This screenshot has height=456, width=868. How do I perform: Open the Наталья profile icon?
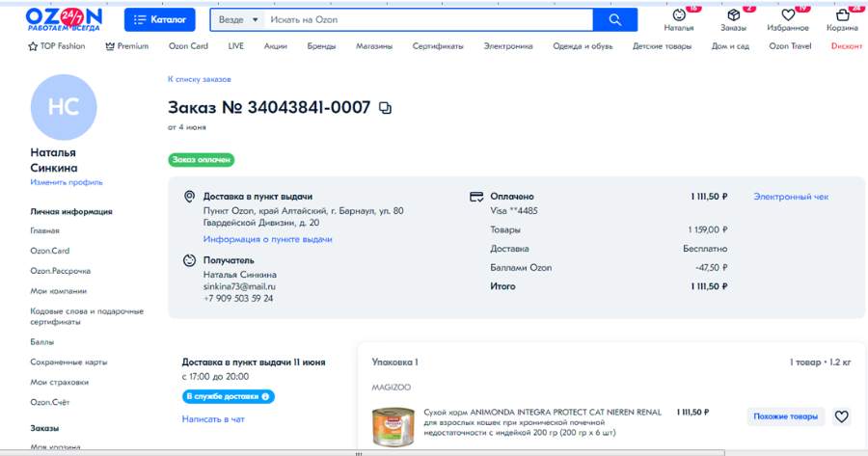click(679, 15)
